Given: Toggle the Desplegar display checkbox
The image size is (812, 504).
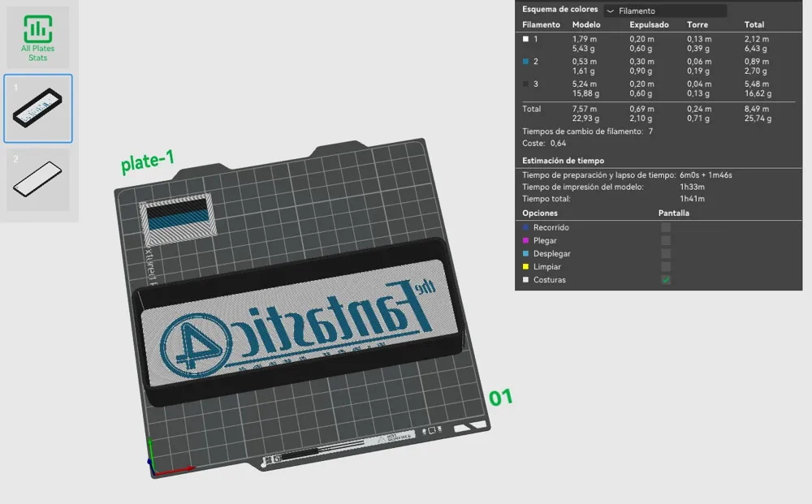Looking at the screenshot, I should 666,253.
